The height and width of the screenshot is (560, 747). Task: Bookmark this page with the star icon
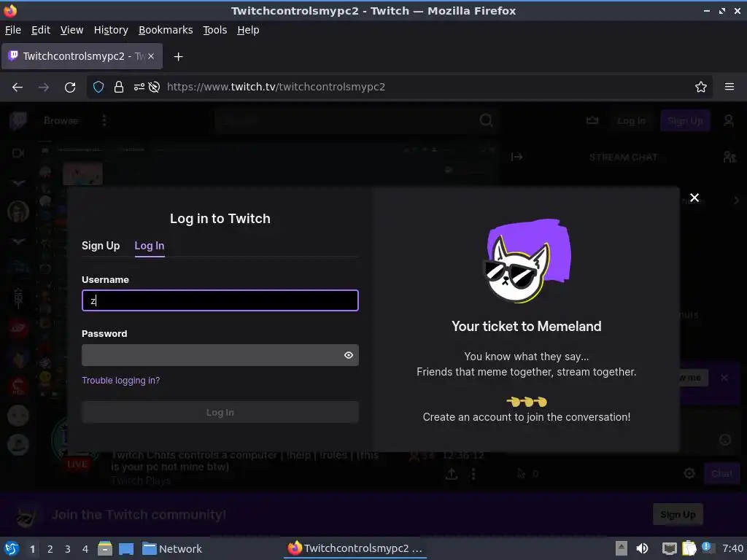tap(700, 87)
